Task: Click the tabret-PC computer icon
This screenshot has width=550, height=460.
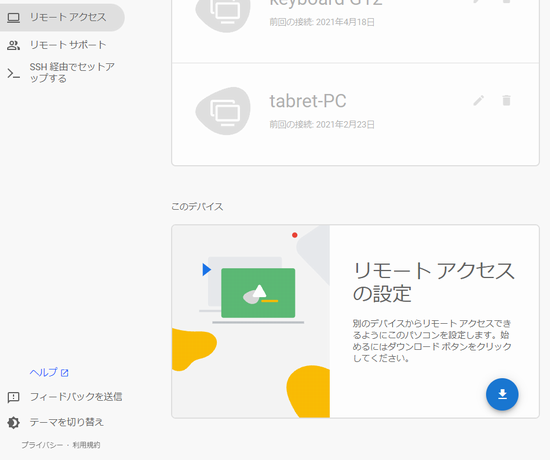Action: click(223, 111)
